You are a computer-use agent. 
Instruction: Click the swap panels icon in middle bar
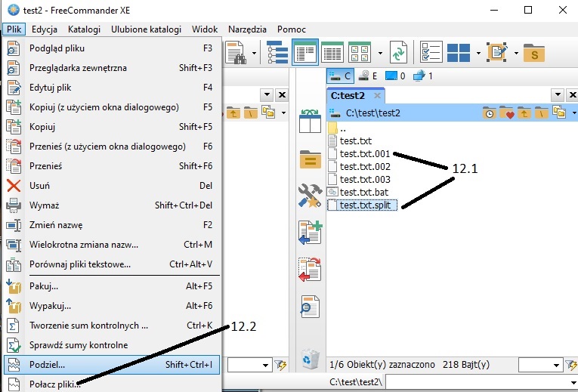tap(310, 121)
